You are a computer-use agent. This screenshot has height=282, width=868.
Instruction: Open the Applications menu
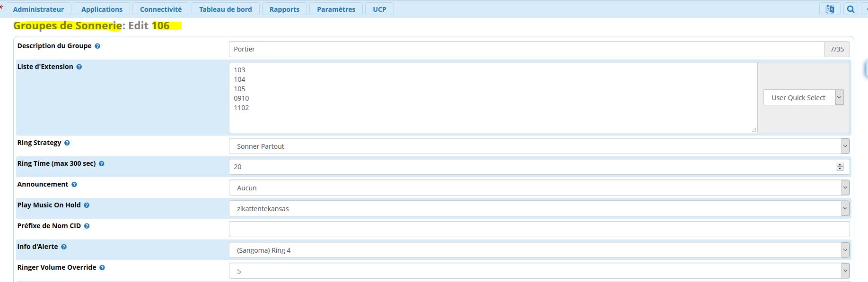click(102, 9)
